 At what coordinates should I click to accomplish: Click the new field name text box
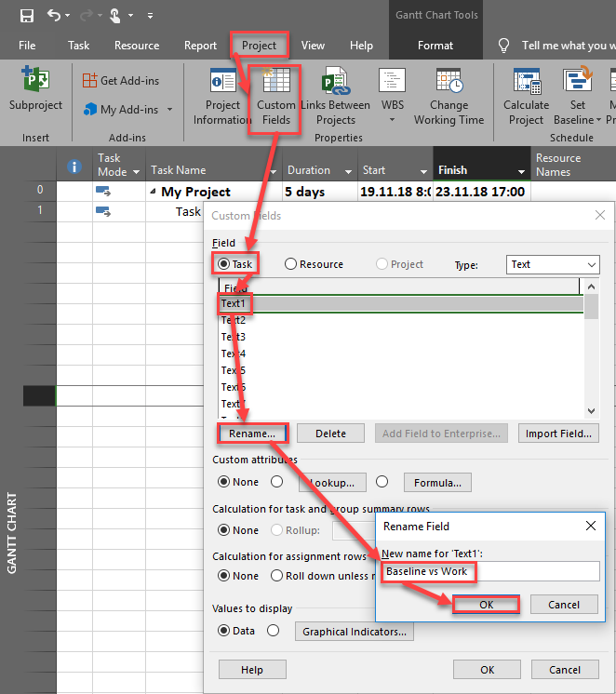click(490, 571)
